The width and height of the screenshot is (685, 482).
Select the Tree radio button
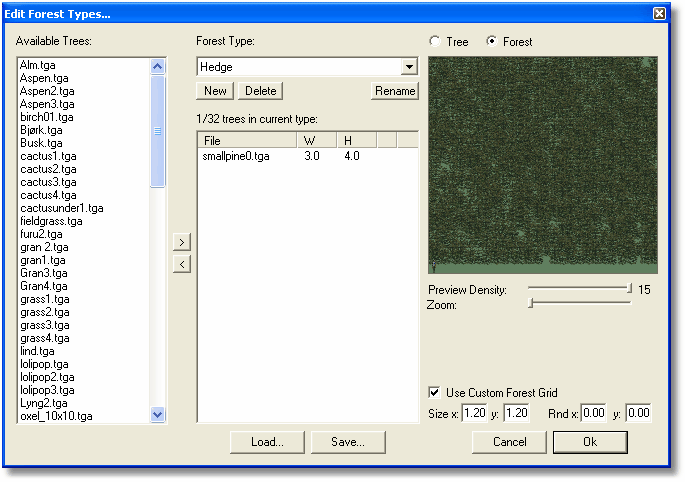tap(435, 42)
